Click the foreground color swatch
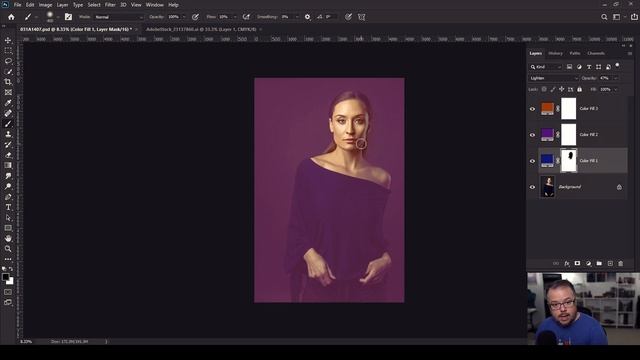This screenshot has width=640, height=360. [5, 277]
